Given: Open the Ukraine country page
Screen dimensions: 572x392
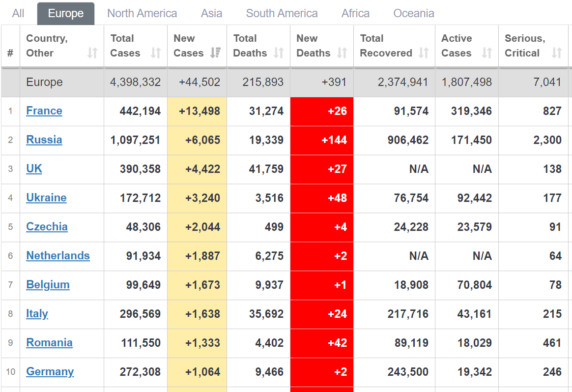Looking at the screenshot, I should coord(46,198).
